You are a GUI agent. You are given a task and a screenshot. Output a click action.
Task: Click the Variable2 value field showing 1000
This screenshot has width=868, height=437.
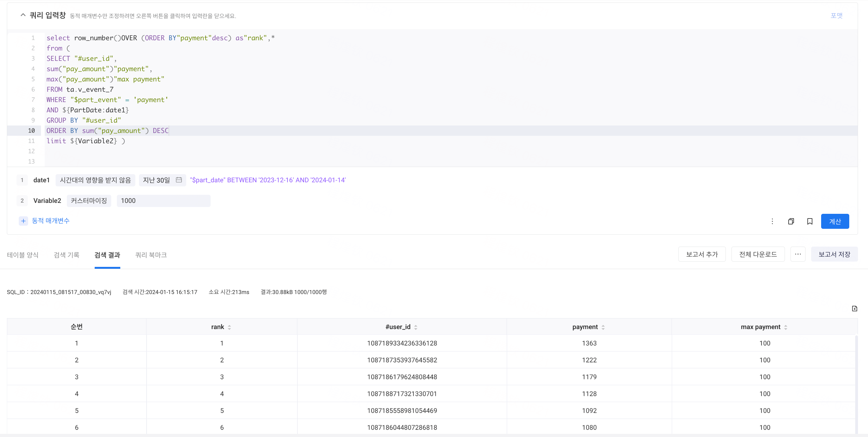pyautogui.click(x=163, y=201)
